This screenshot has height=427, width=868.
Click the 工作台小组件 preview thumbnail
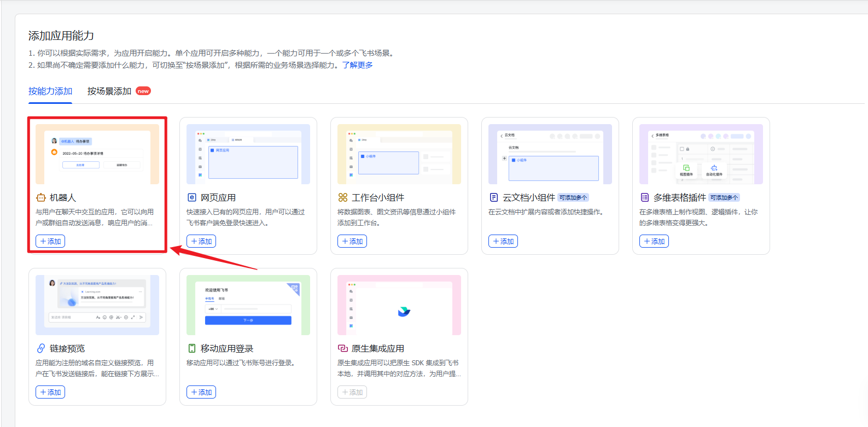[x=399, y=154]
